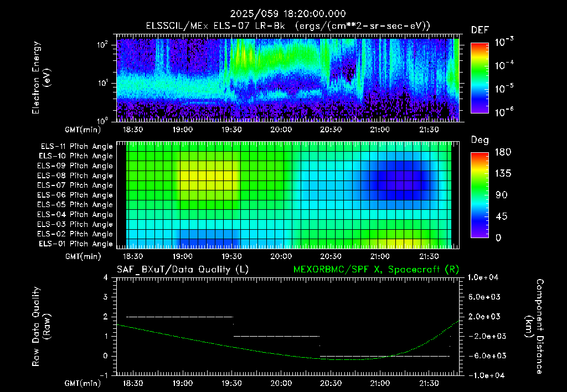Viewport: 567px width, 392px height.
Task: Click the green MEXORBMC/SPF X, Spacecraft (R) legend
Action: [x=376, y=270]
